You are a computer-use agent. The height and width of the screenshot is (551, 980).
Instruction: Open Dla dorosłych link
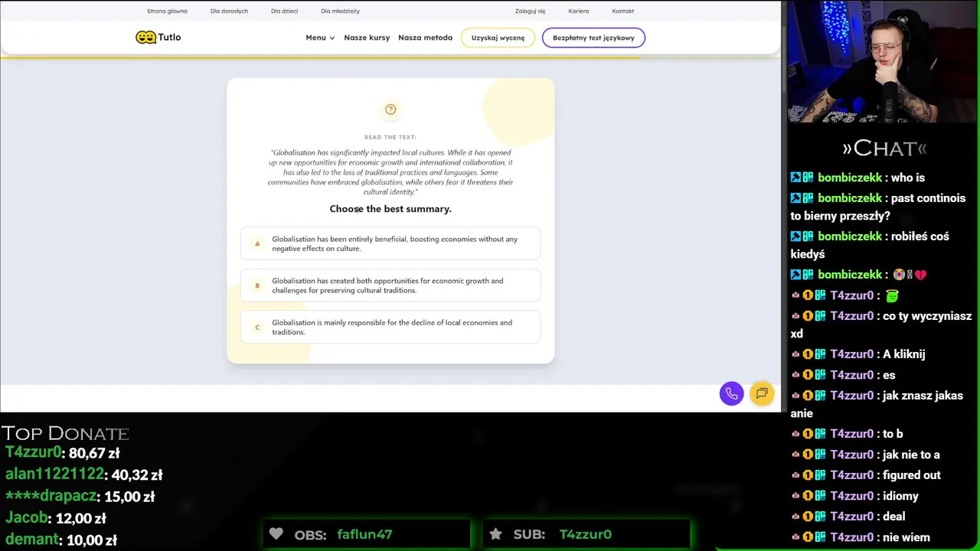(x=229, y=11)
